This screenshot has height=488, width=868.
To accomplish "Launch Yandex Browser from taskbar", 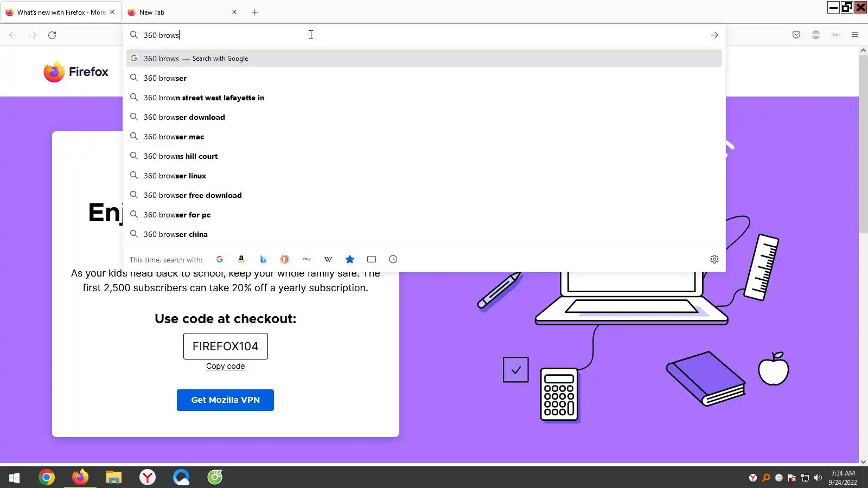I will (x=148, y=477).
